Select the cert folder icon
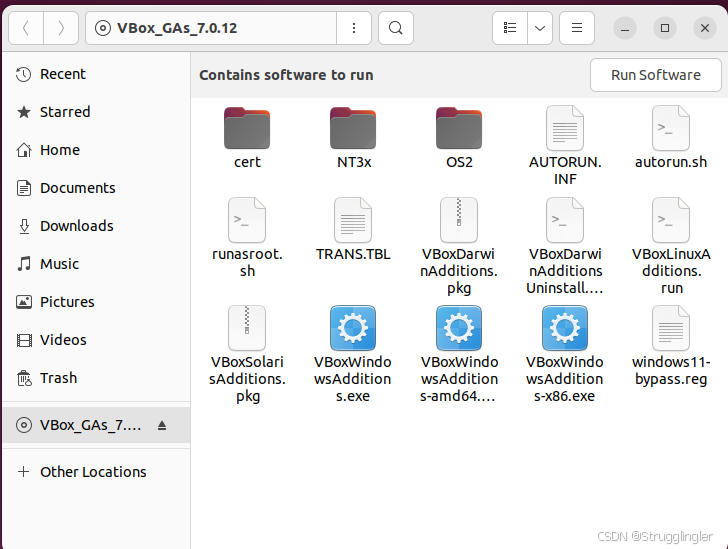 click(247, 128)
